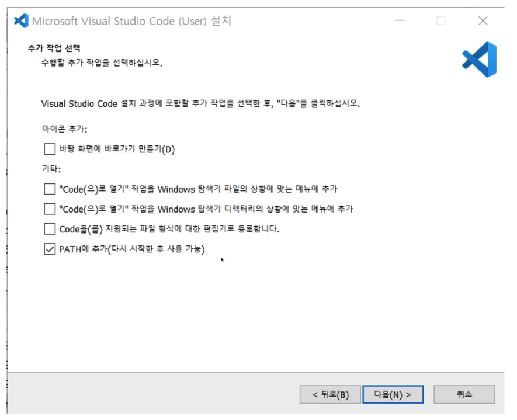517x420 pixels.
Task: Click the 추가 작업 선택 heading
Action: (54, 48)
